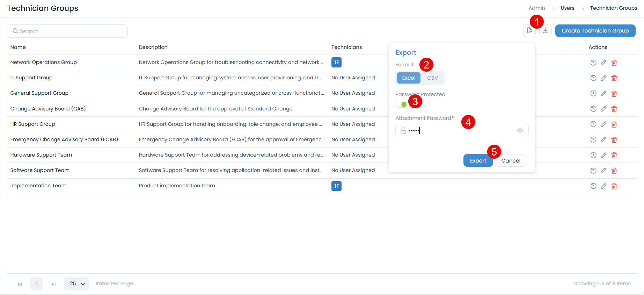Go to the Admin breadcrumb
Screen dimensions: 644x295
pyautogui.click(x=536, y=8)
